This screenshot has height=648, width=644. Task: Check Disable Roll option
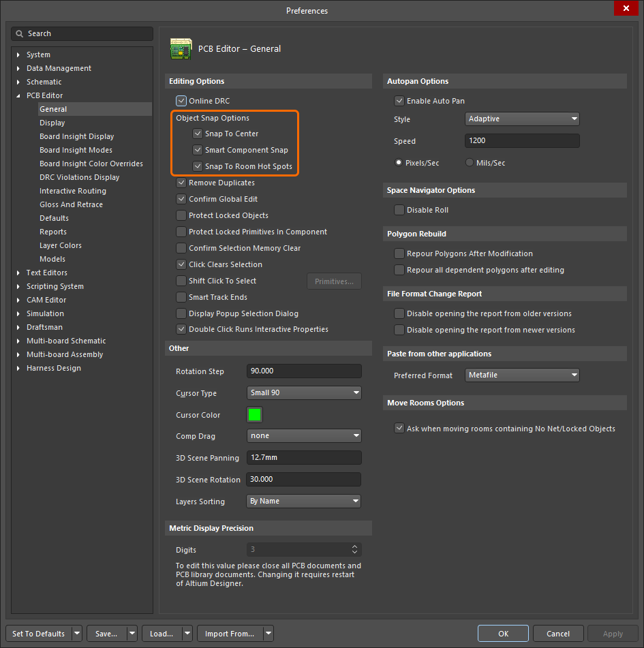399,210
